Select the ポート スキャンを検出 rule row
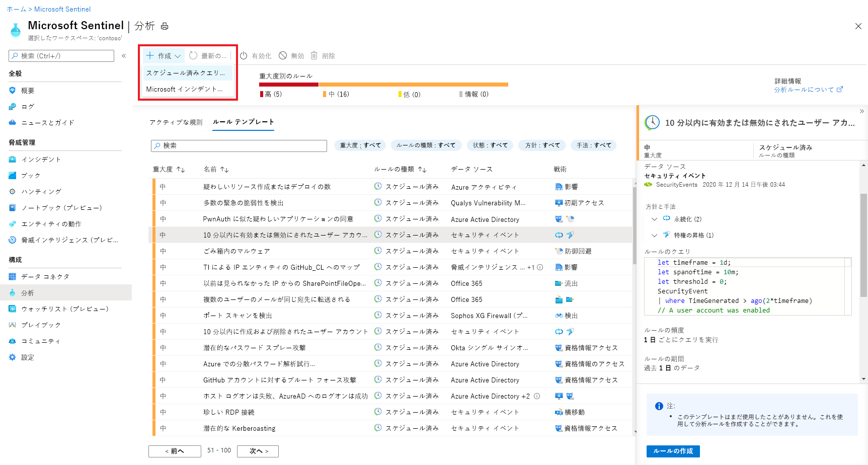 pos(390,316)
